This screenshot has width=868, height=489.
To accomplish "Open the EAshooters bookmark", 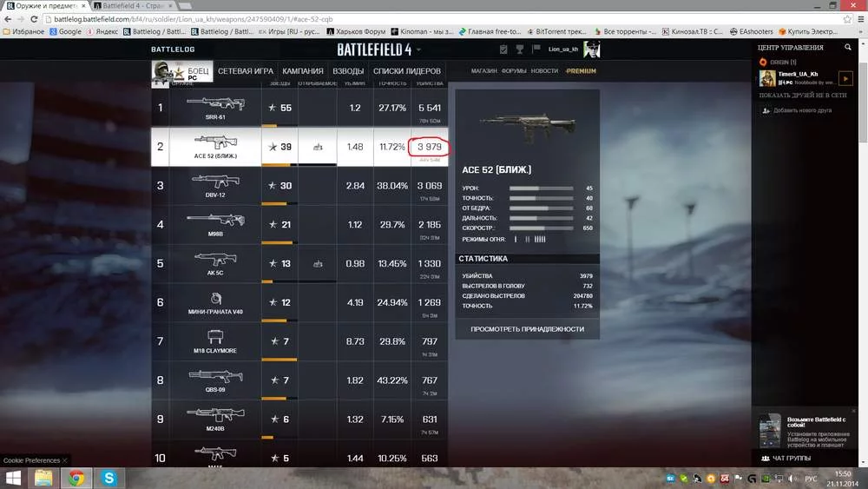I will [751, 31].
